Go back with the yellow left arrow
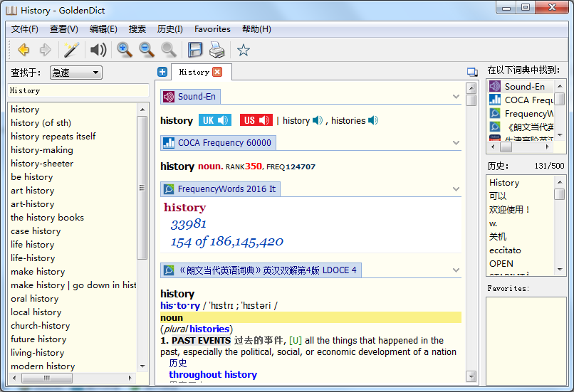Screen dimensions: 574x392 (x=24, y=50)
